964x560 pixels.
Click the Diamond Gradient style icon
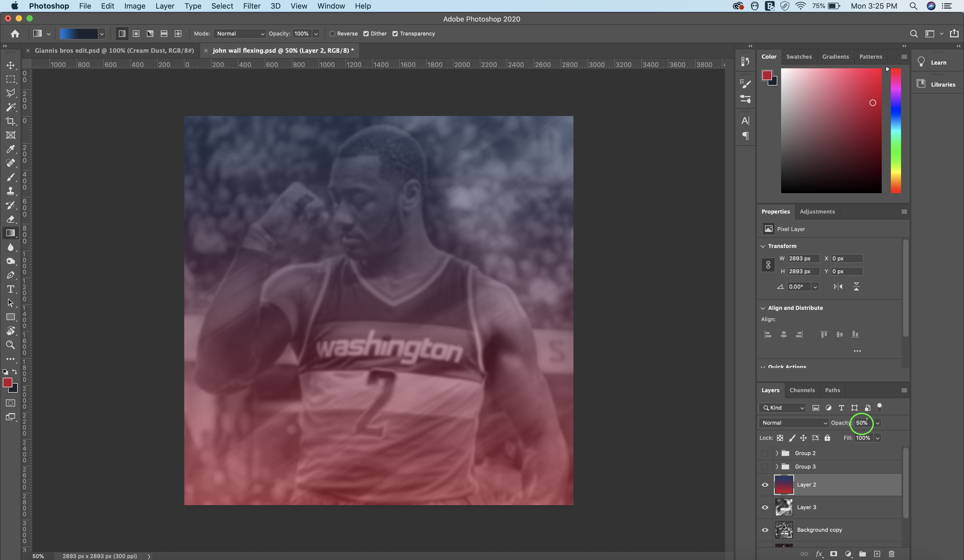click(178, 34)
